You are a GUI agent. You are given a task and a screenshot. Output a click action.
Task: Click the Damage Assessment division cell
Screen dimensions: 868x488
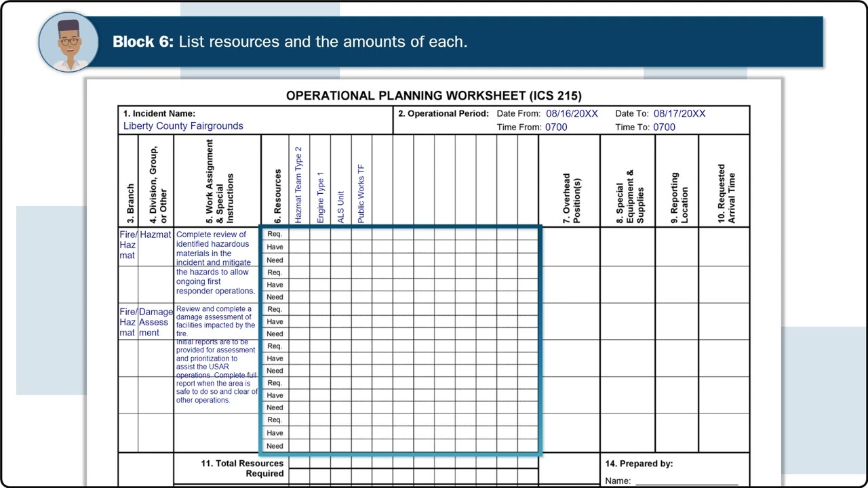coord(156,322)
